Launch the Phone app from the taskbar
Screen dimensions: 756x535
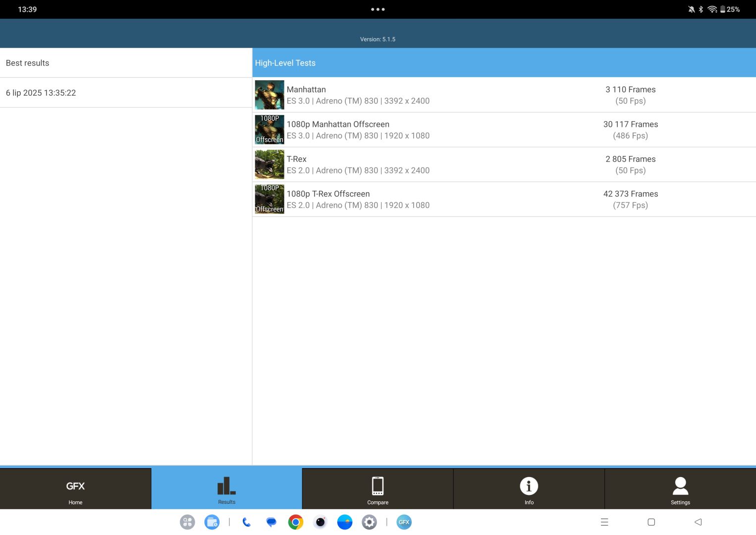click(x=247, y=522)
